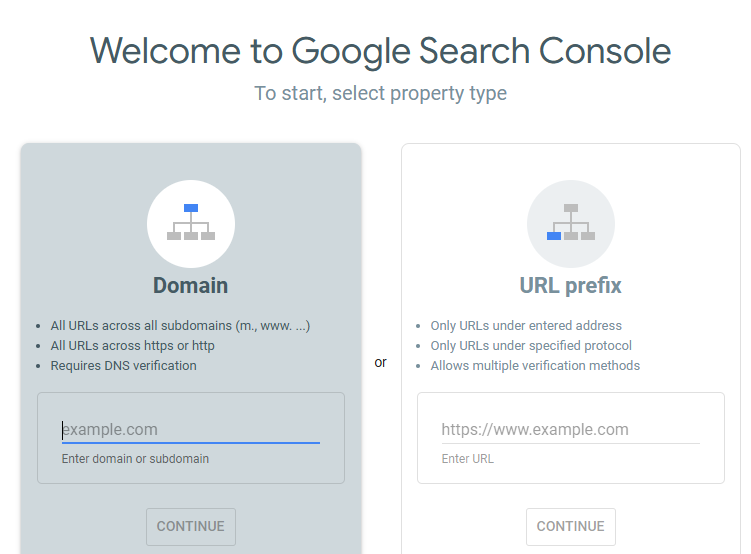
Task: Select the Domain property type heading
Action: tap(190, 286)
